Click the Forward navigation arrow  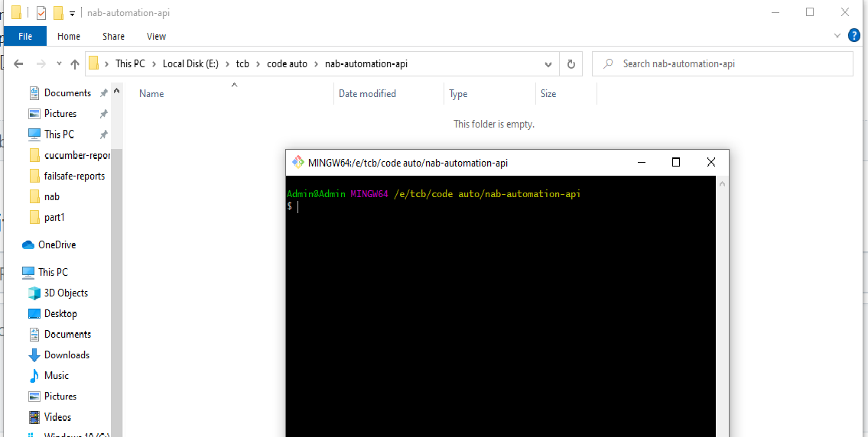41,64
